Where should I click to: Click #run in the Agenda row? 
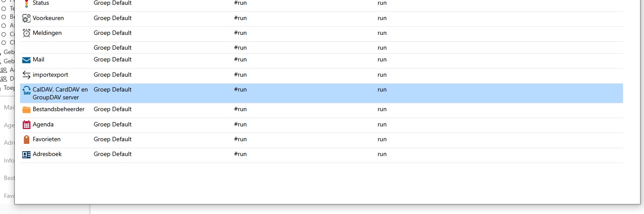point(240,124)
